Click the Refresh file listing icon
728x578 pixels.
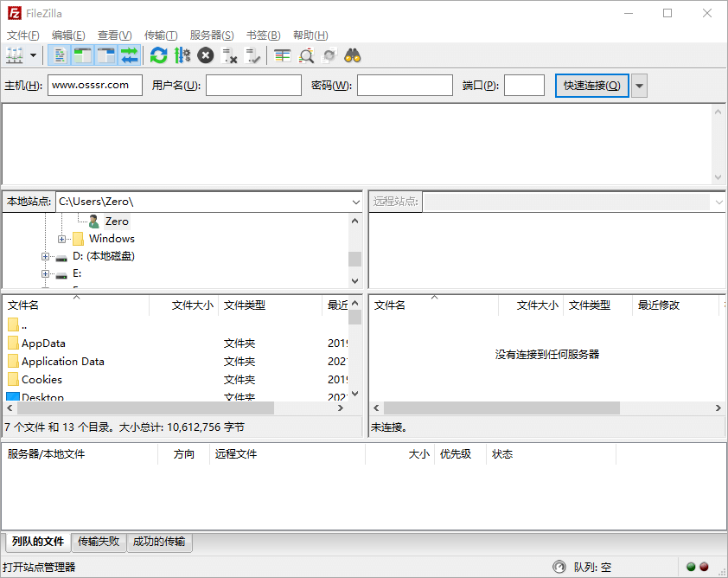pyautogui.click(x=158, y=55)
